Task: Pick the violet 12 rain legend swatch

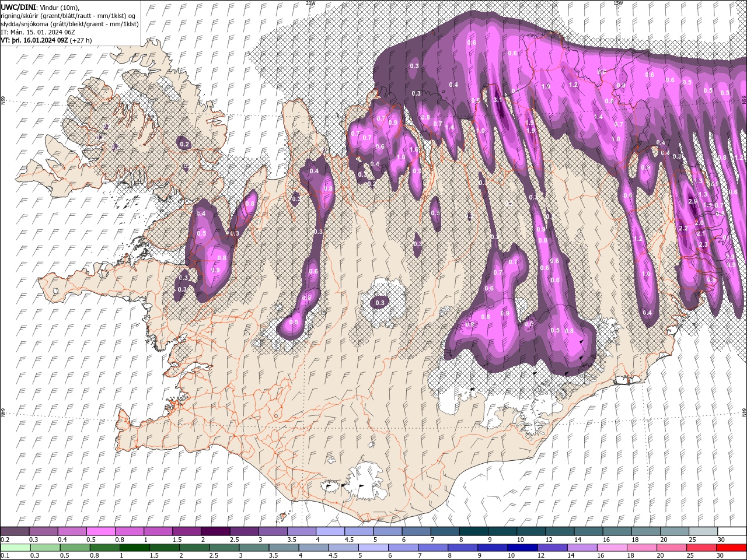Action: [553, 547]
